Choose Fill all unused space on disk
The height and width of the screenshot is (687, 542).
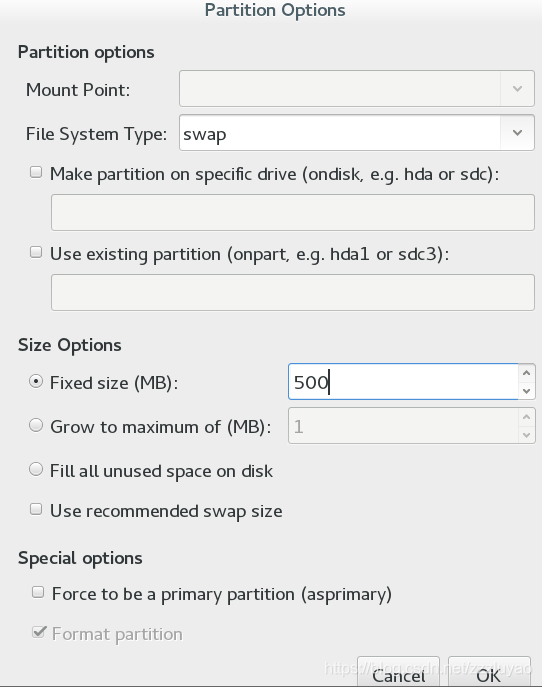pyautogui.click(x=36, y=469)
